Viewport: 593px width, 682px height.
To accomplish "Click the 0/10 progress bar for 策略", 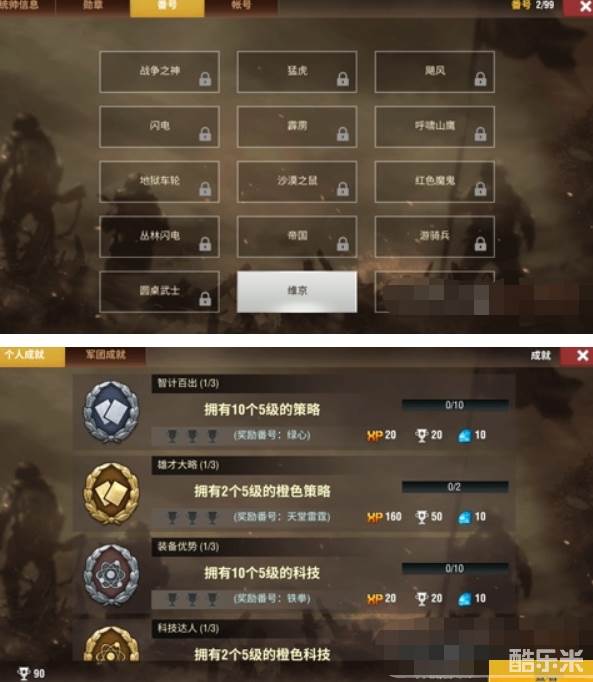I will coord(455,405).
